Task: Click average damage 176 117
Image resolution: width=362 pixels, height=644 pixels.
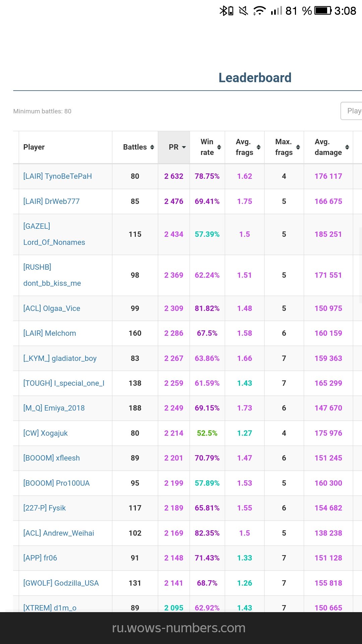Action: coord(328,176)
